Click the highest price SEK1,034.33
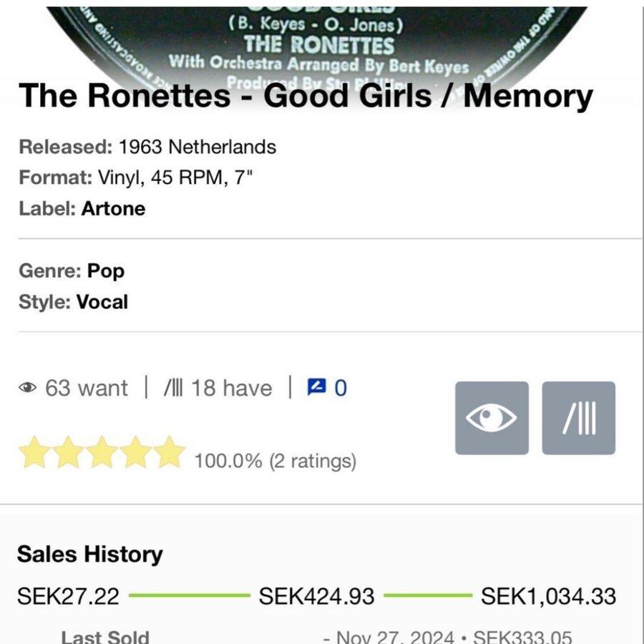Image resolution: width=644 pixels, height=644 pixels. pyautogui.click(x=548, y=596)
